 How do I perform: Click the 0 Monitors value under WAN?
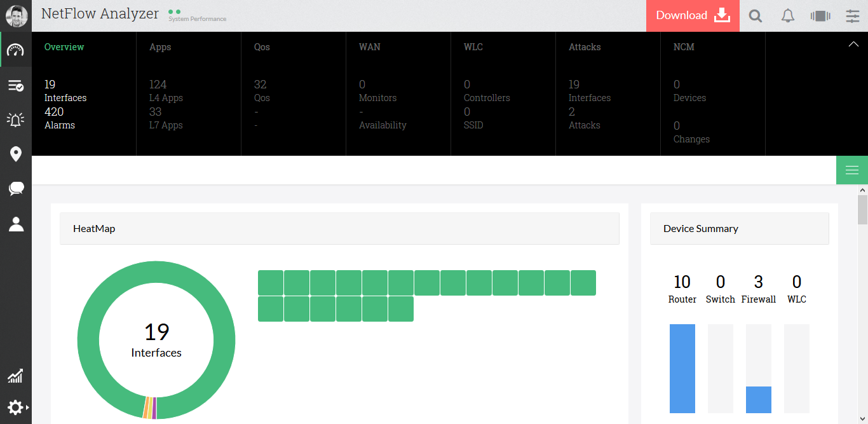click(377, 91)
